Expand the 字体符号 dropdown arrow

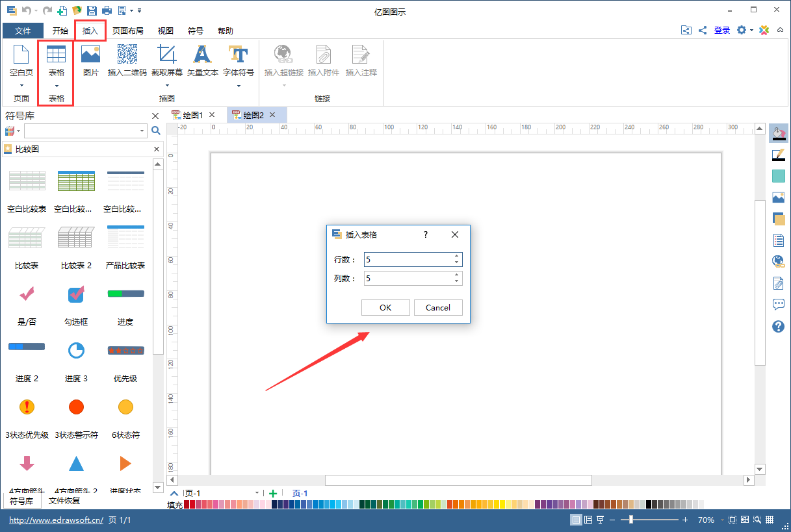pos(239,86)
